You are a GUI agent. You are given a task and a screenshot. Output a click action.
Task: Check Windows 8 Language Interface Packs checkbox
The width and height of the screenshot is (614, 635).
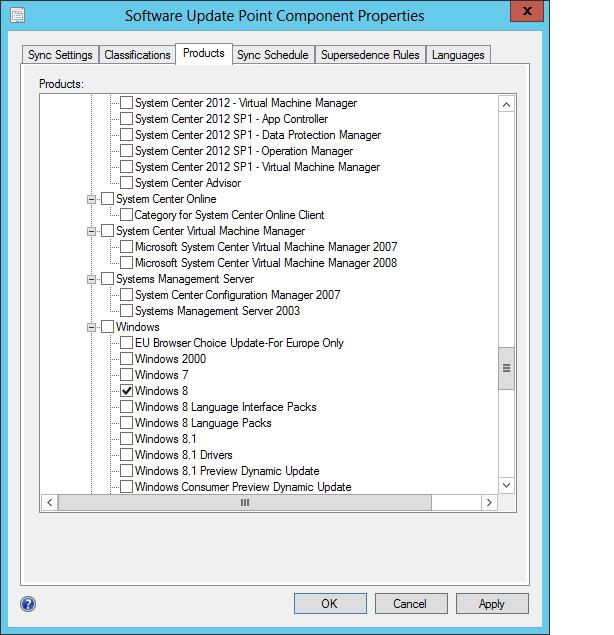[x=126, y=407]
